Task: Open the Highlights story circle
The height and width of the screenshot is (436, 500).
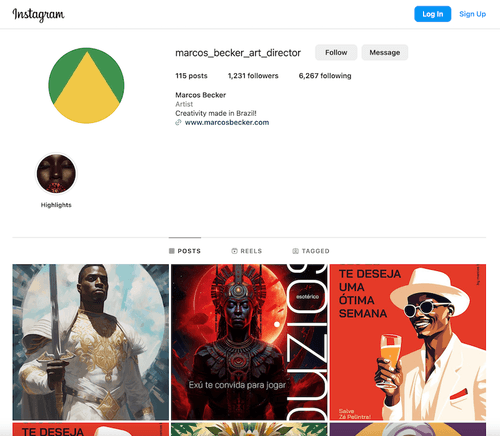Action: tap(56, 174)
